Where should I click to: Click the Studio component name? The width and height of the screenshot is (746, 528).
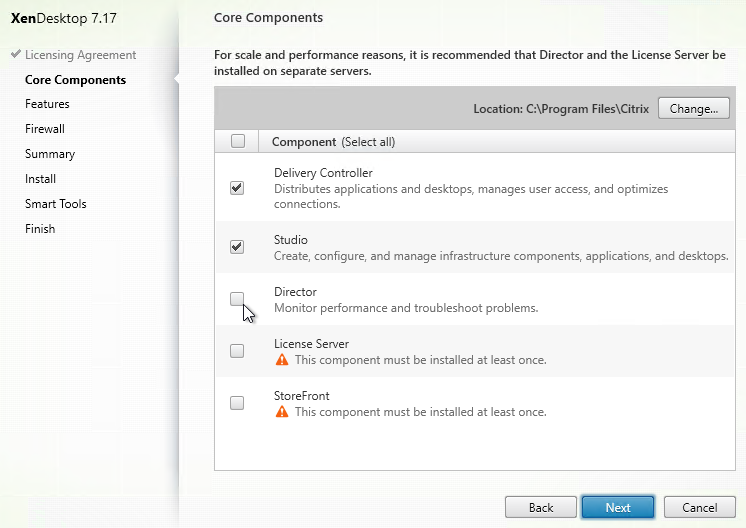point(291,240)
